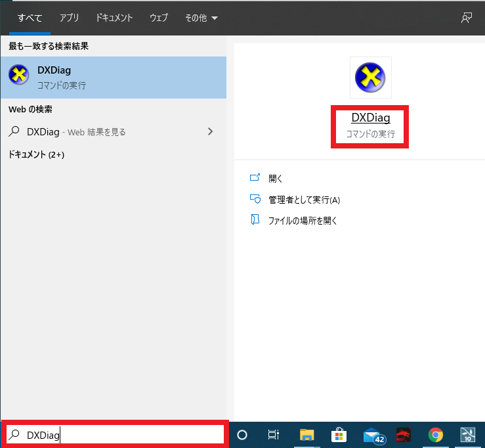Click 開く to launch DXDiag
The width and height of the screenshot is (485, 448).
[275, 179]
